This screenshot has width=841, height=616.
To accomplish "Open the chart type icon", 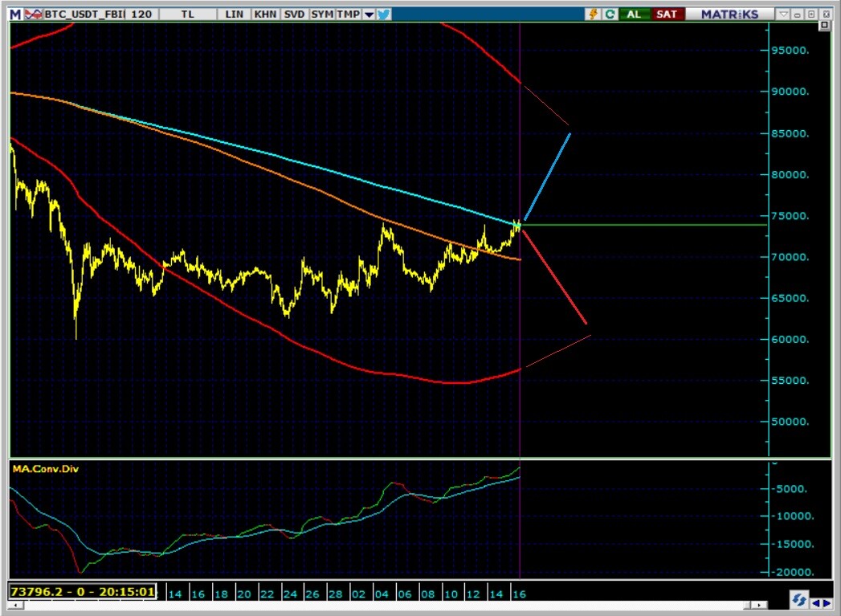I will 33,14.
